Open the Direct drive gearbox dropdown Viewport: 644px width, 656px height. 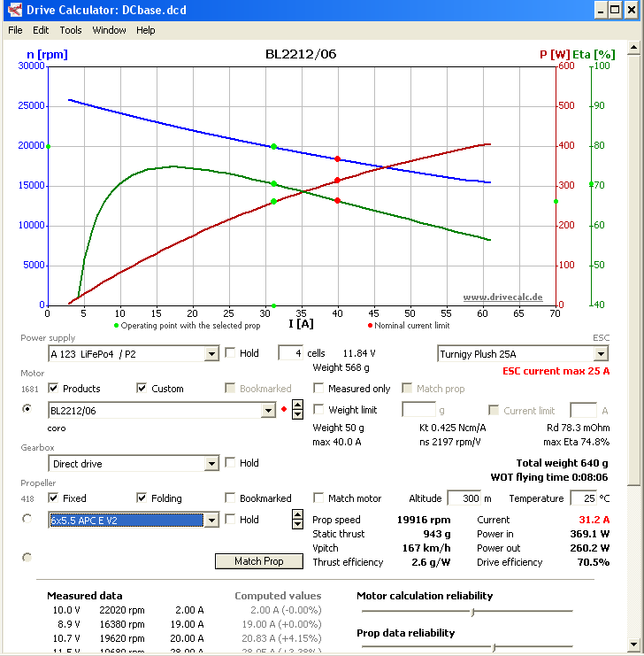coord(211,464)
